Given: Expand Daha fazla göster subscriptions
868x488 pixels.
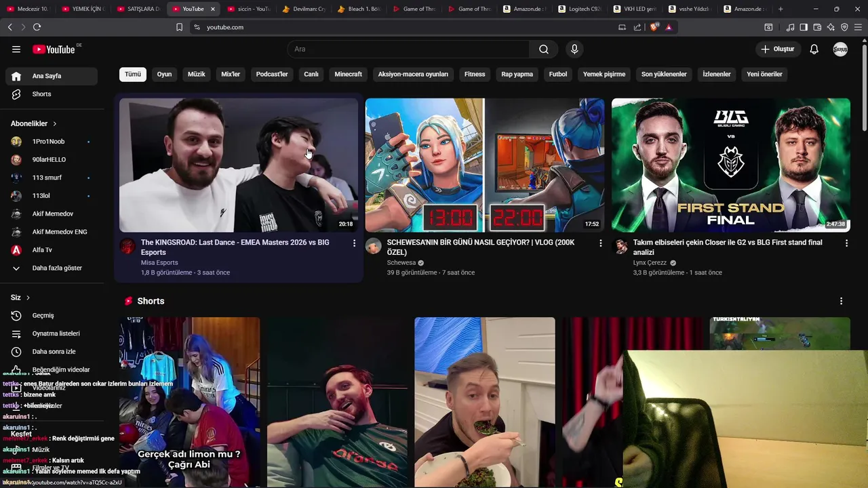Looking at the screenshot, I should [52, 268].
